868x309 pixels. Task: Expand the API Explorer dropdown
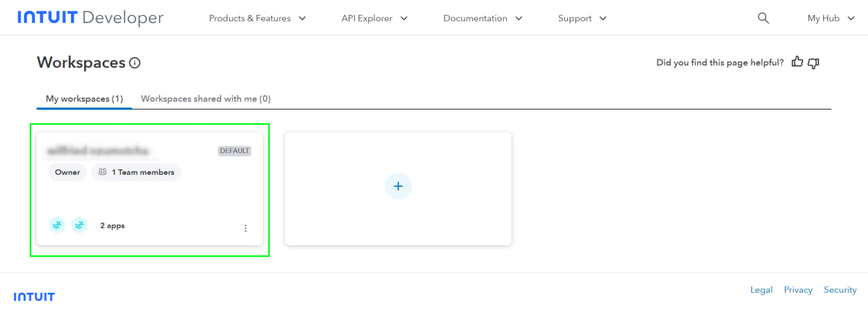374,18
